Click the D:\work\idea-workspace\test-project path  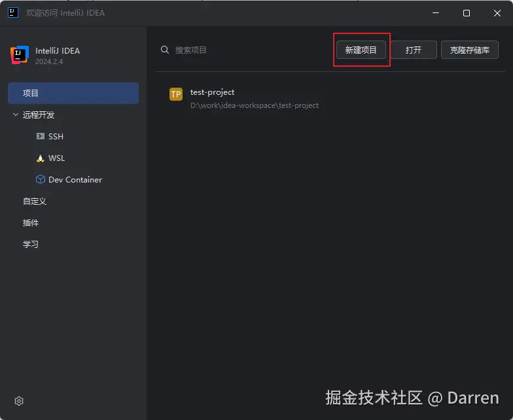[255, 105]
